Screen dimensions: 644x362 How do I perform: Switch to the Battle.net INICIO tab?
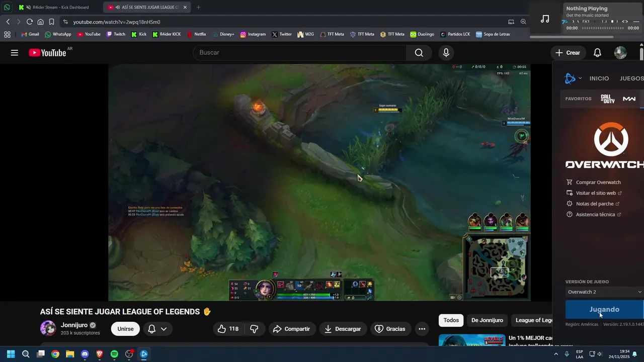599,78
